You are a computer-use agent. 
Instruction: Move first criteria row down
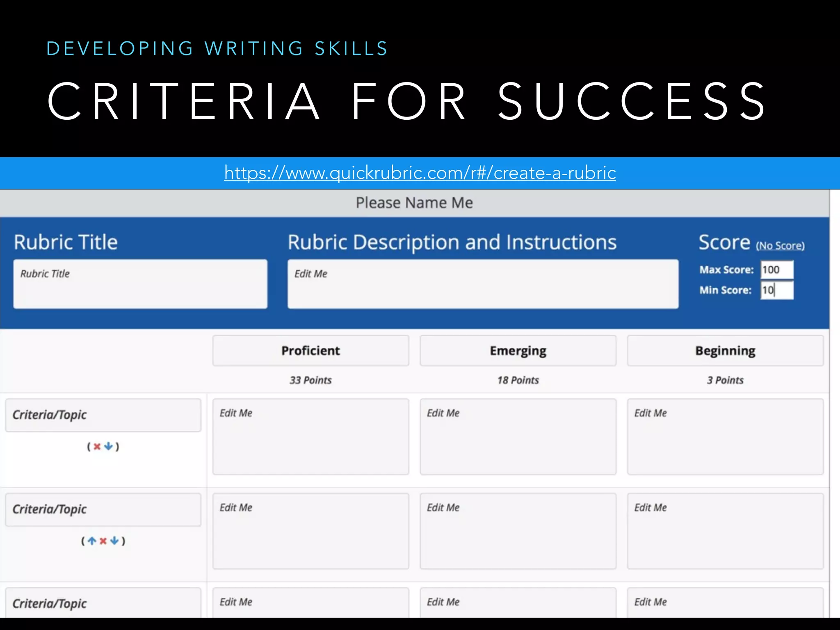pos(108,447)
